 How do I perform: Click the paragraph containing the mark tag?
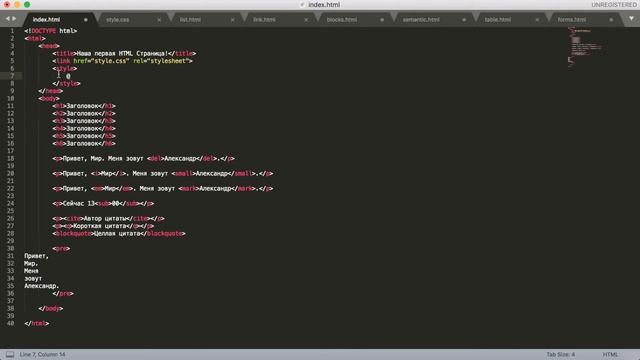coord(162,189)
